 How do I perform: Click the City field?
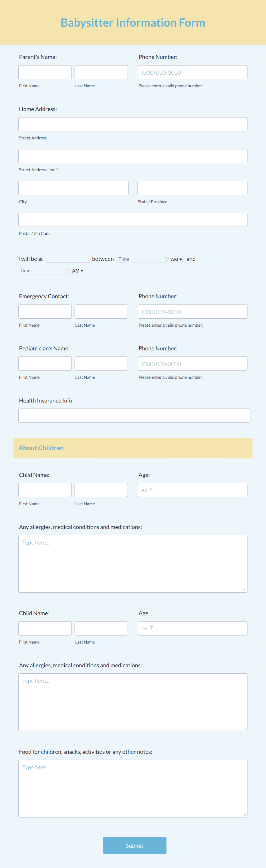[x=74, y=188]
